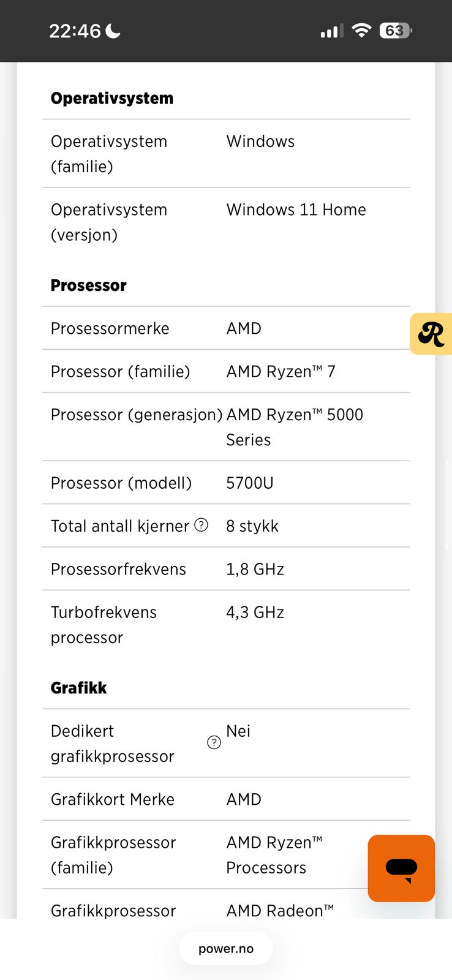The height and width of the screenshot is (980, 452).
Task: Tap the AMD Ryzen 5000 Series value
Action: 295,427
